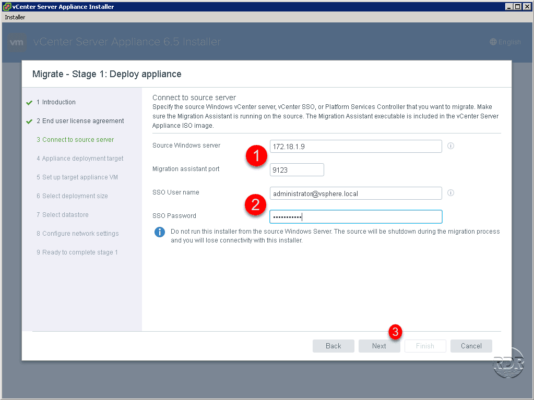Select step 3 Connect to source server
The height and width of the screenshot is (400, 534).
(x=75, y=140)
